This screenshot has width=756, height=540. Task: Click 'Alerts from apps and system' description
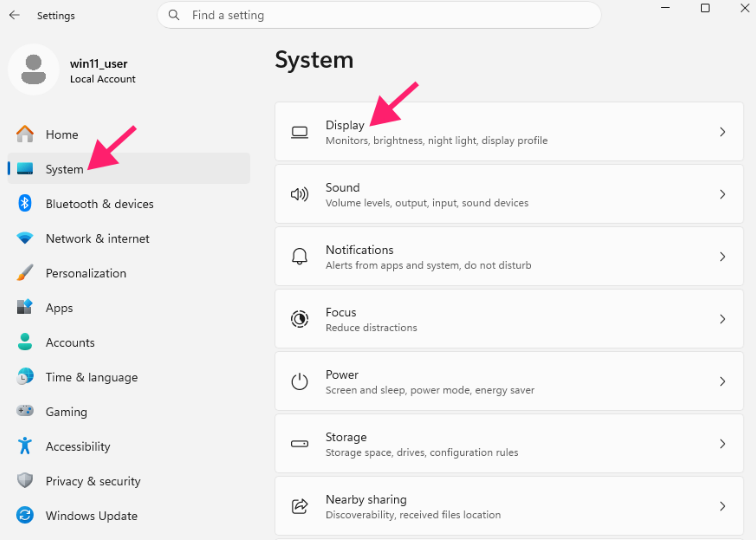pos(428,265)
